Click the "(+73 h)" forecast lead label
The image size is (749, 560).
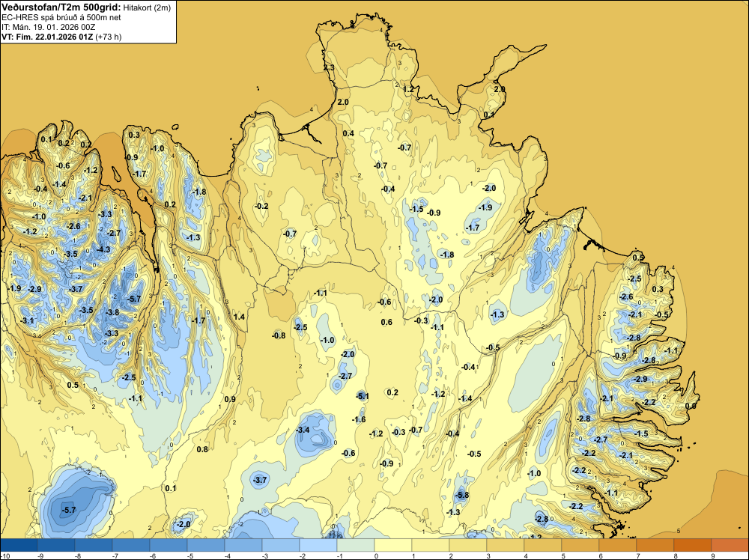109,37
